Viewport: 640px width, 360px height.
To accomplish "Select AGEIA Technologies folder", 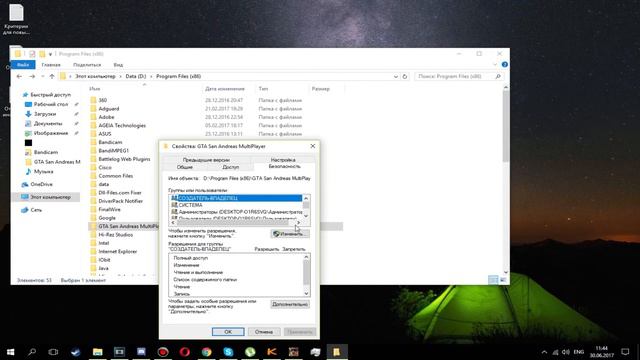I will [x=122, y=125].
